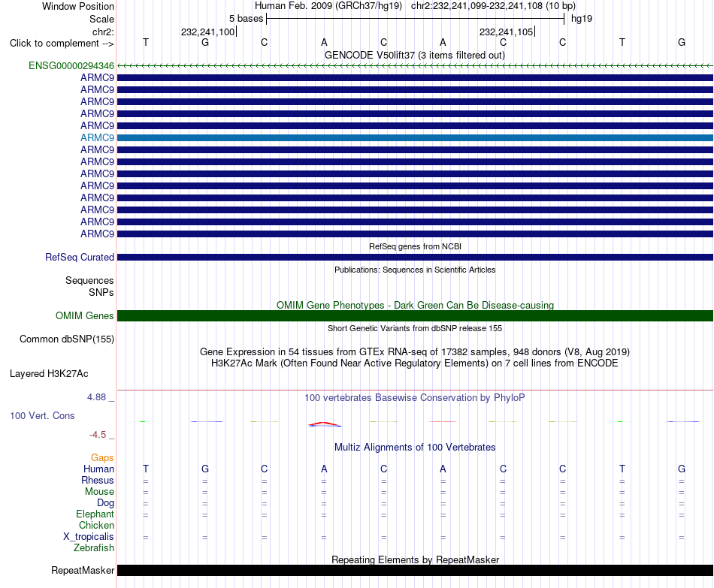Open the topmost ARMC9 transcript label below ENSG00000294346
Viewport: 714px width, 588px height.
coord(98,78)
